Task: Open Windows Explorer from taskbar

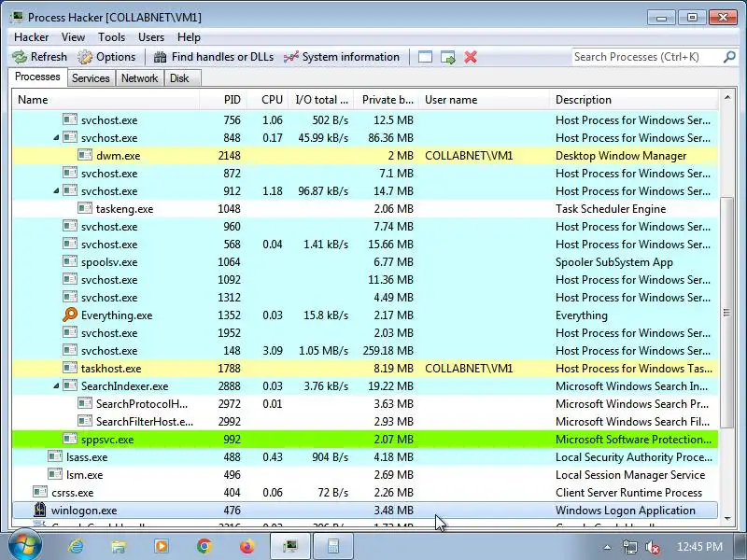Action: click(119, 546)
